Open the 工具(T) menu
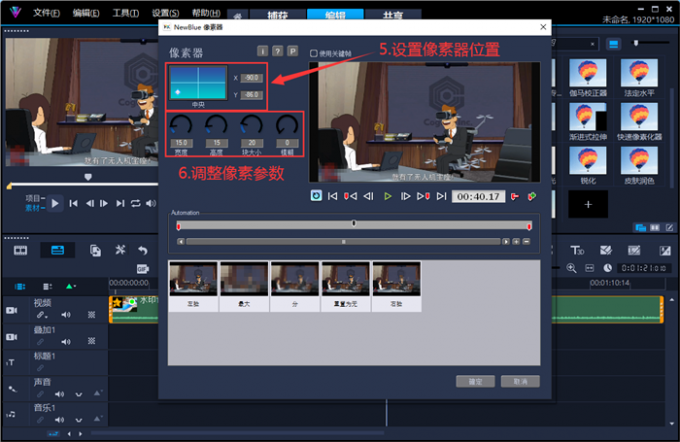The width and height of the screenshot is (680, 442). pos(126,13)
